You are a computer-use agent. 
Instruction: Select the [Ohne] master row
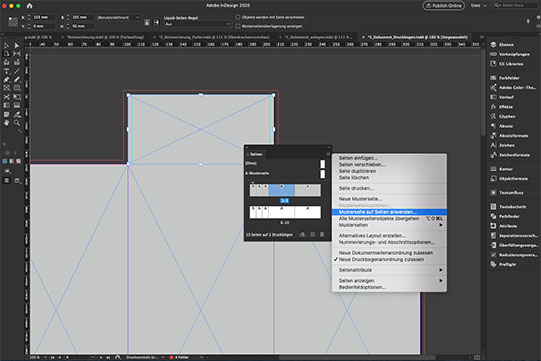[285, 163]
